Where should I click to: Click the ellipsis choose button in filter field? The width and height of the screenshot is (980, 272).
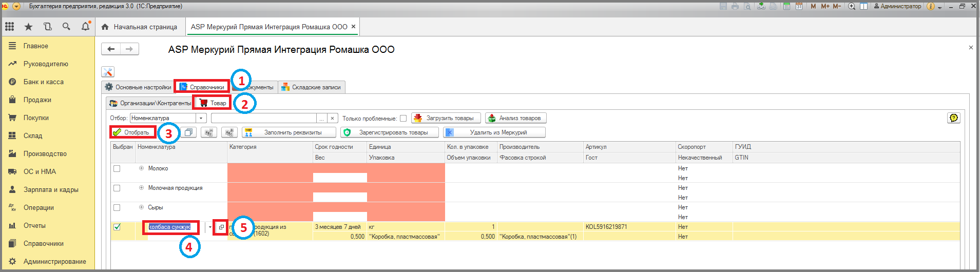322,118
